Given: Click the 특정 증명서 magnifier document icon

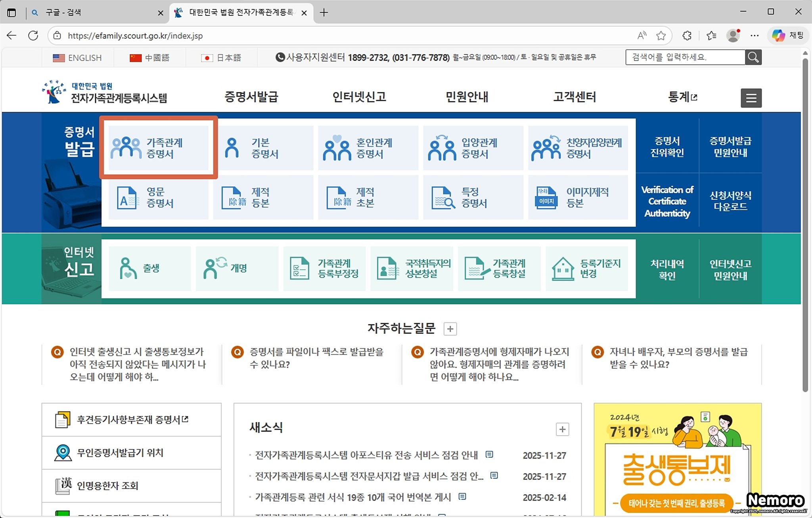Looking at the screenshot, I should [443, 198].
